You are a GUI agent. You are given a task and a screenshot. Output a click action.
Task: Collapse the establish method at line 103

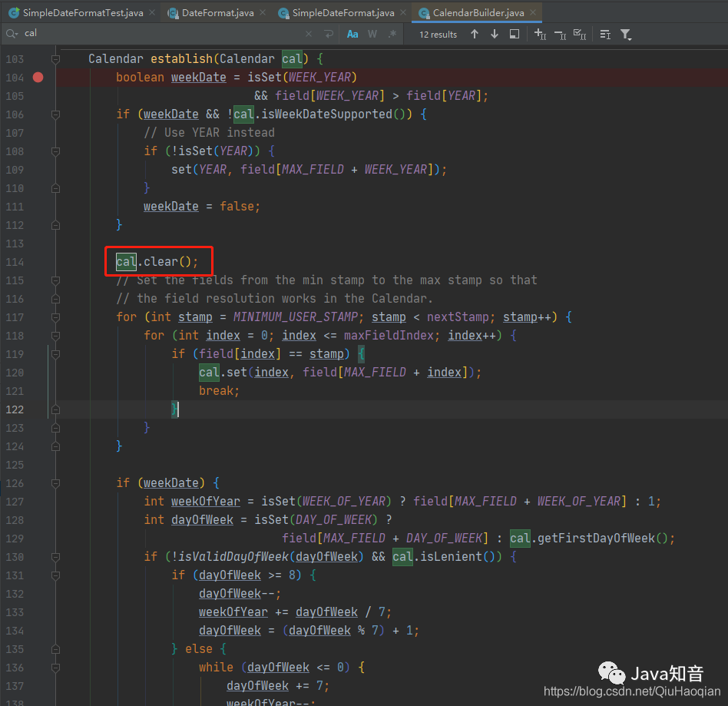click(x=55, y=59)
